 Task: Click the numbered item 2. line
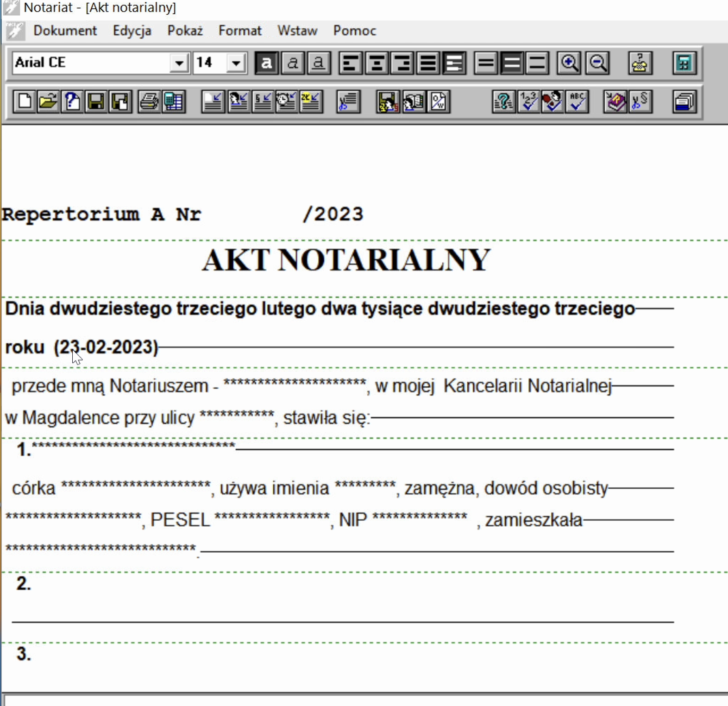point(24,583)
